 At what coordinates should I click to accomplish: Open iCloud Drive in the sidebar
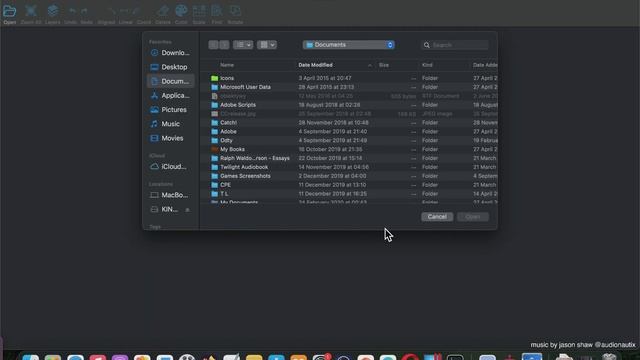pyautogui.click(x=170, y=167)
